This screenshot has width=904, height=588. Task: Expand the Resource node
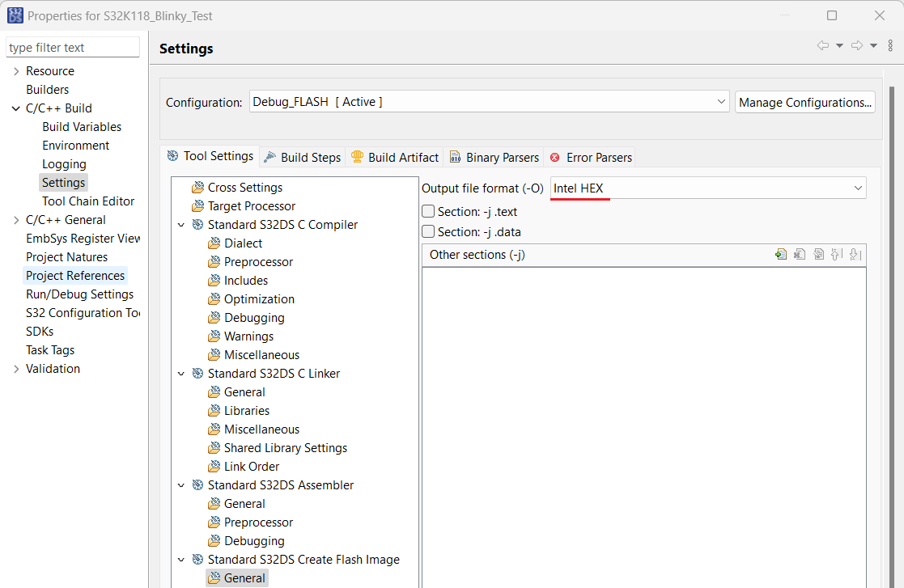(16, 71)
